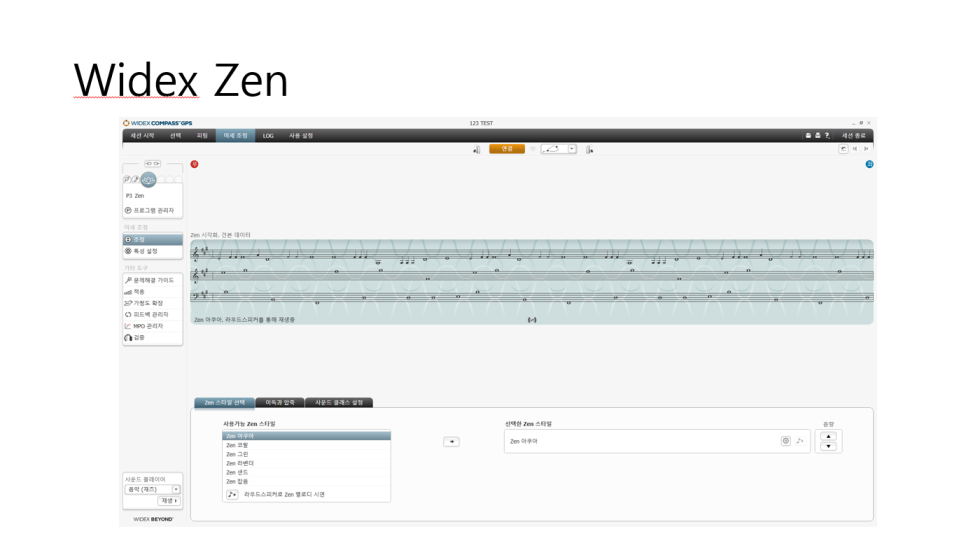966x543 pixels.
Task: Select Zen 잡음 noise style
Action: tap(306, 481)
